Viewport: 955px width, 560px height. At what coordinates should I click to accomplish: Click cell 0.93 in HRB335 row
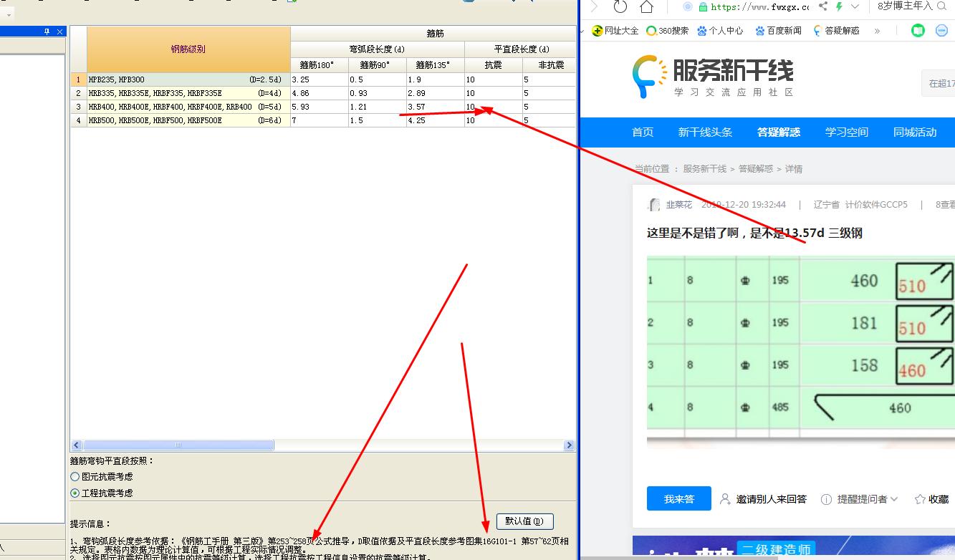point(377,93)
